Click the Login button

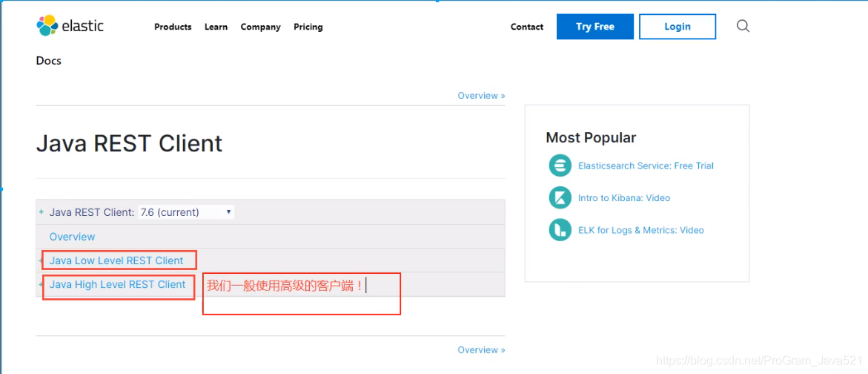677,27
